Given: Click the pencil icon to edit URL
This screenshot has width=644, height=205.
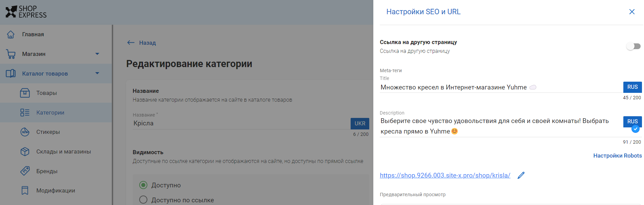Looking at the screenshot, I should pos(521,175).
